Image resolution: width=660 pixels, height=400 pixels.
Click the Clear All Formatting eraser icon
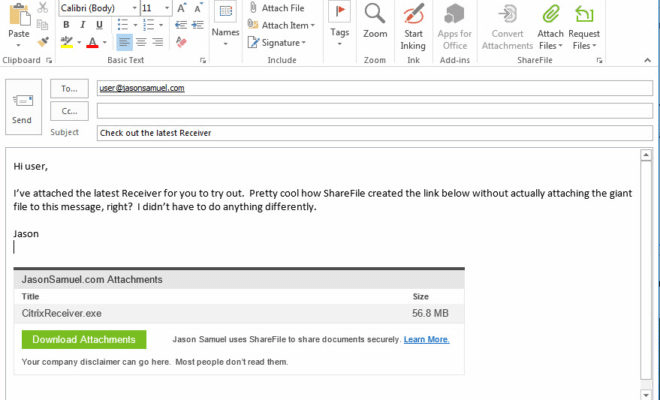[x=181, y=42]
